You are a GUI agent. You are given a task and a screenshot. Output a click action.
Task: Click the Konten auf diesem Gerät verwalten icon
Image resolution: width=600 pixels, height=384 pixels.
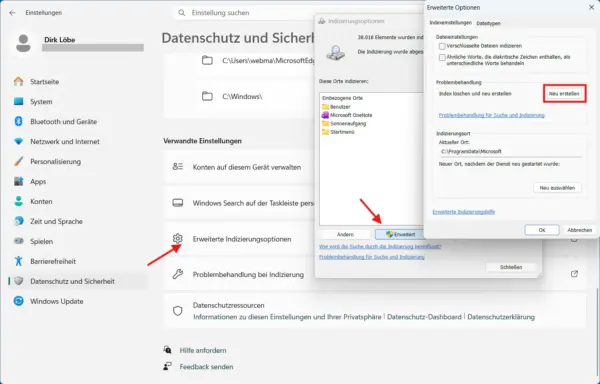[178, 167]
